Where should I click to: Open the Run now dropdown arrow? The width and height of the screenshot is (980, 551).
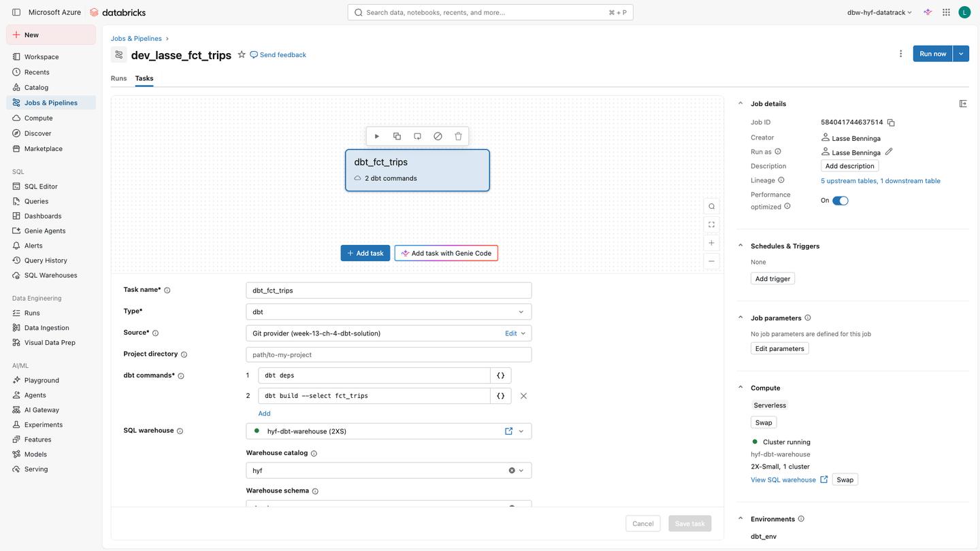click(961, 54)
